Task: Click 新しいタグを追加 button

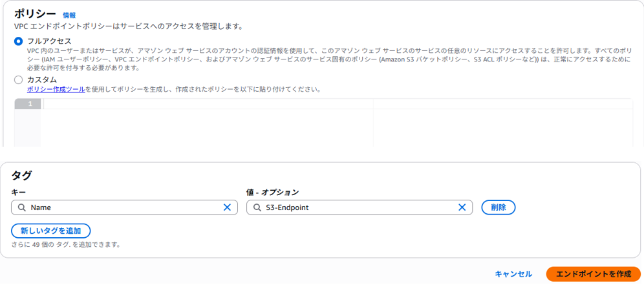Action: tap(51, 231)
